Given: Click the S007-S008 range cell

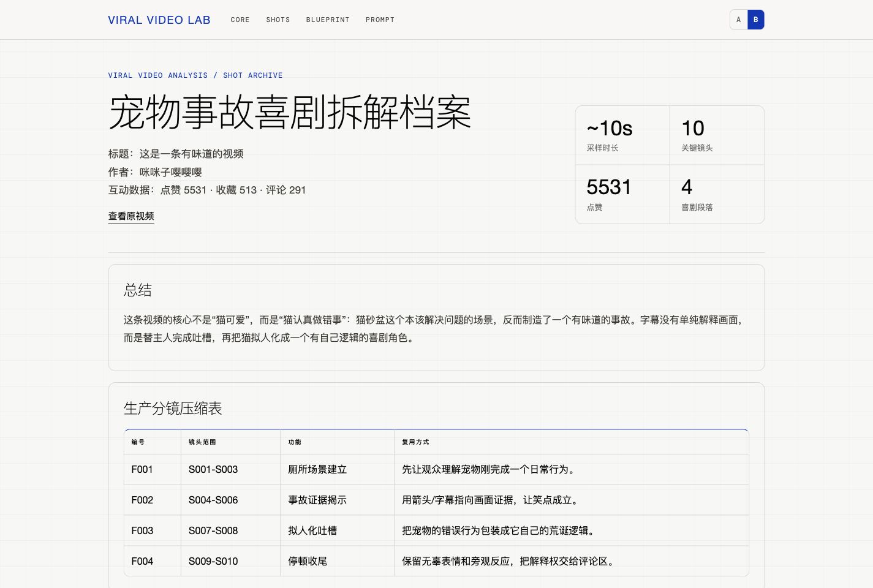Looking at the screenshot, I should click(x=231, y=531).
